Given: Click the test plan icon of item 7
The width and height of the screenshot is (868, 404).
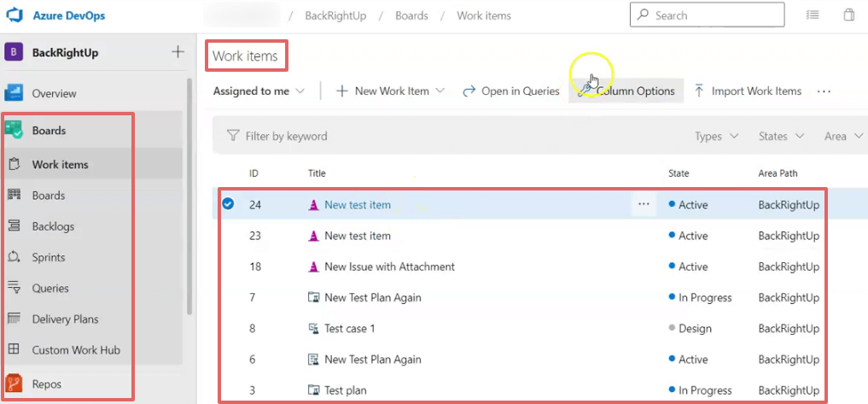Looking at the screenshot, I should pos(314,297).
